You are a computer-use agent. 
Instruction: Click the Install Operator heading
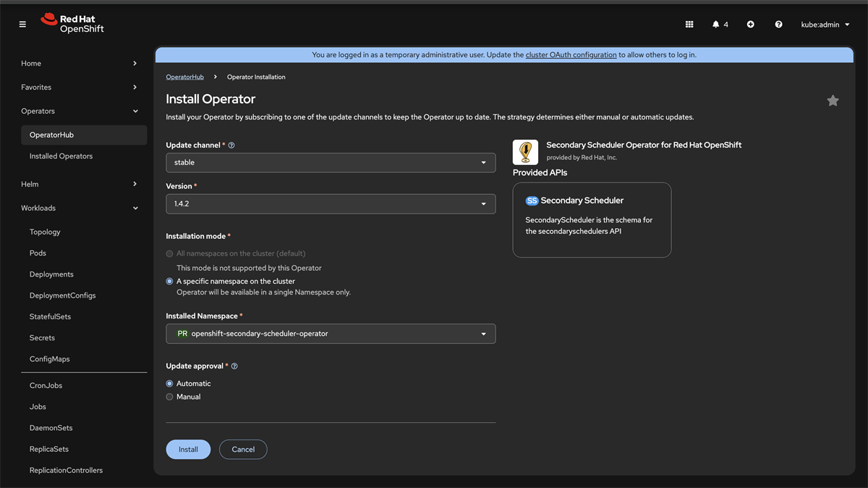point(210,99)
